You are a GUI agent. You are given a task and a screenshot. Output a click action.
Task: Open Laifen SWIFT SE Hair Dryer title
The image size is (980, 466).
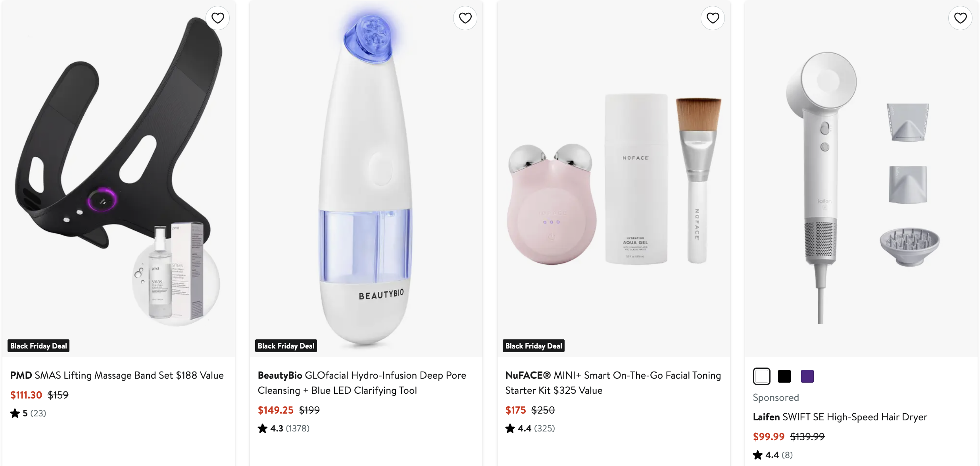840,417
